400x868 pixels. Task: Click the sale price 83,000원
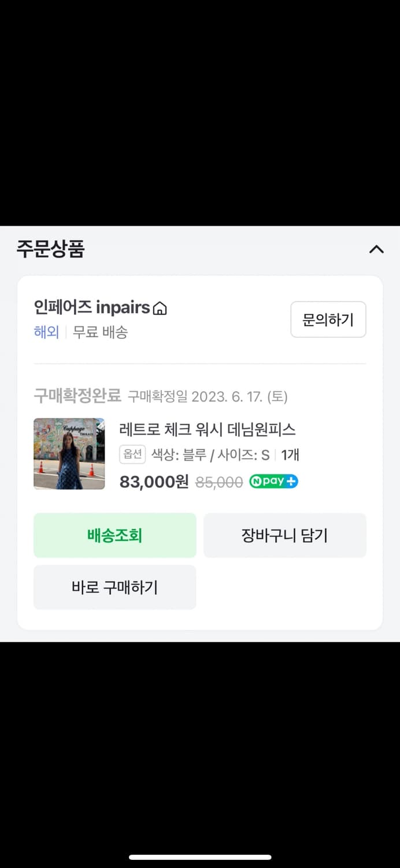pyautogui.click(x=153, y=481)
